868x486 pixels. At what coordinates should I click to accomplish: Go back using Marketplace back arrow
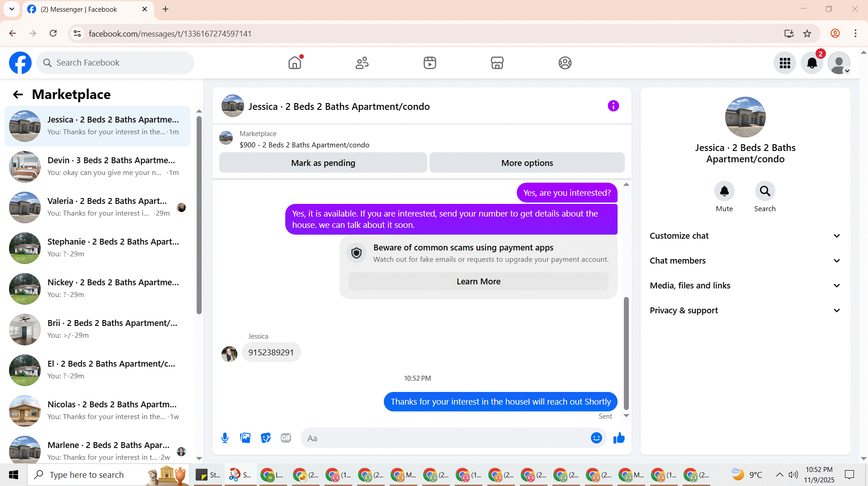(x=18, y=94)
